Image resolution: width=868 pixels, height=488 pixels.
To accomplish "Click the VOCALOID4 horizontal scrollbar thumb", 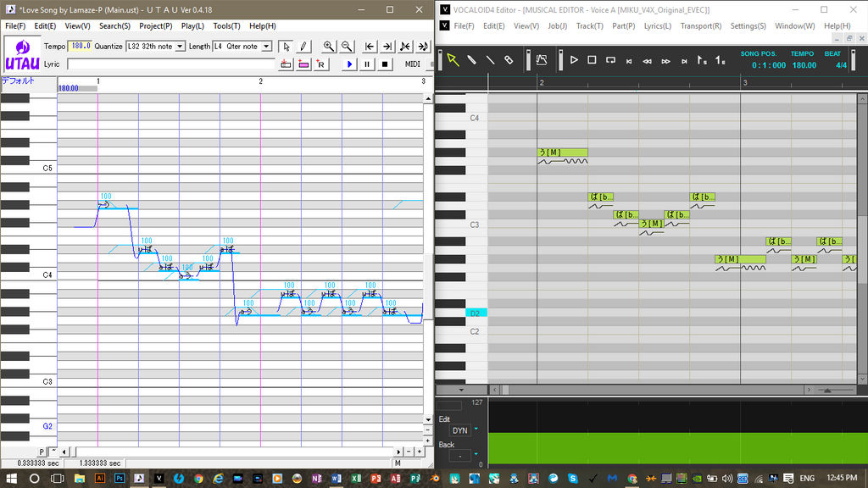I will pyautogui.click(x=505, y=390).
